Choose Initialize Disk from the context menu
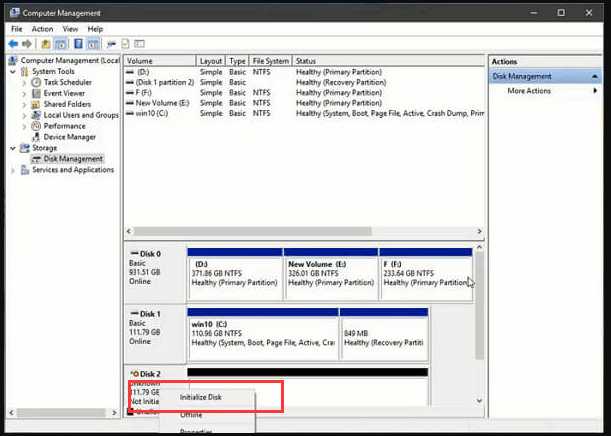Image resolution: width=611 pixels, height=436 pixels. coord(201,397)
